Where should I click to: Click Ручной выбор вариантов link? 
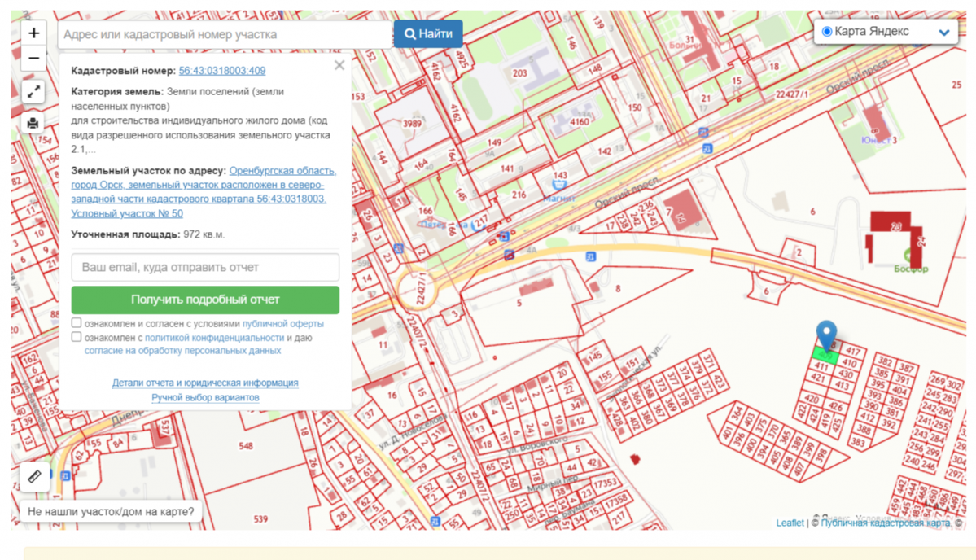click(205, 397)
